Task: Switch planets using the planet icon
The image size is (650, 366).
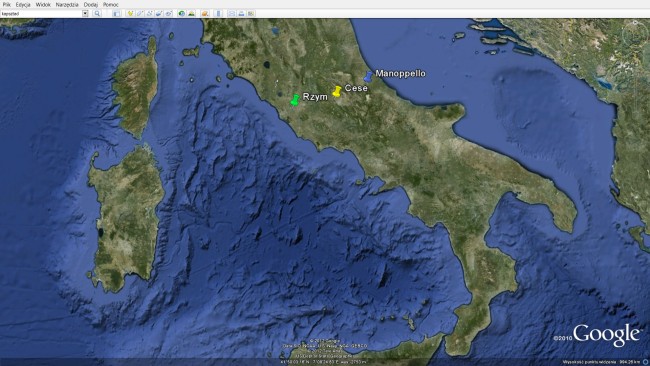Action: tap(205, 14)
